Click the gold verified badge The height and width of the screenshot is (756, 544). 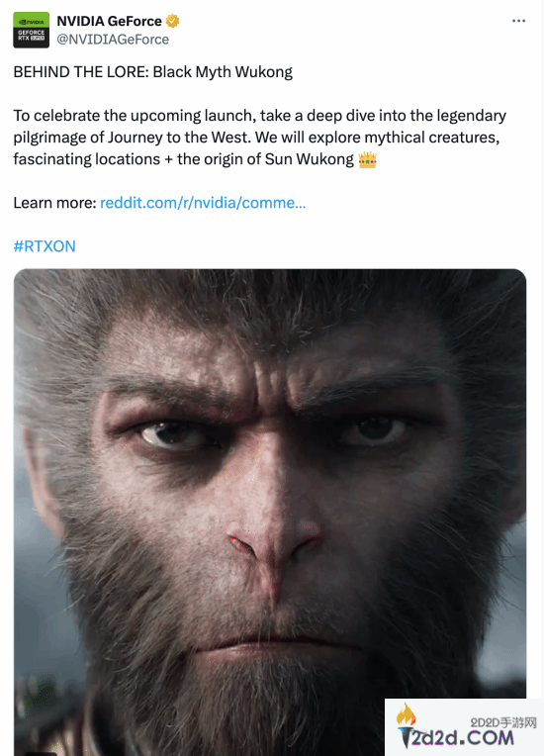pyautogui.click(x=172, y=21)
